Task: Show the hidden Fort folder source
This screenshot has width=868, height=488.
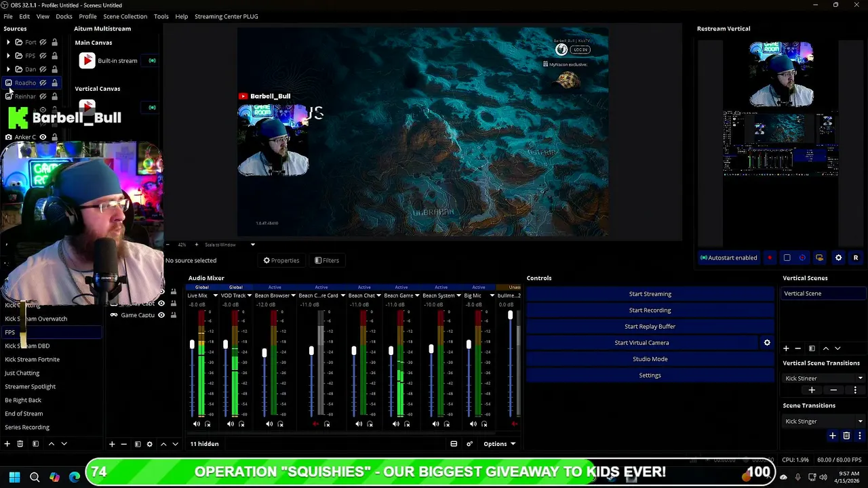Action: 43,42
